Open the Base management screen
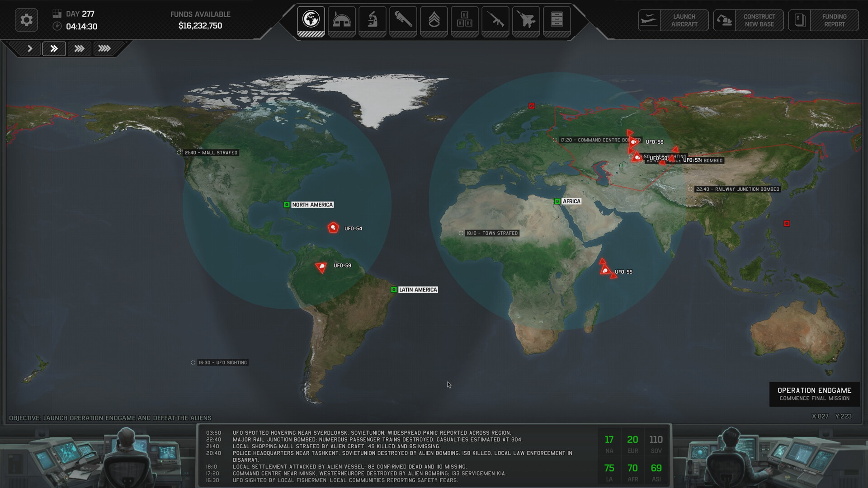This screenshot has height=488, width=868. coord(342,20)
